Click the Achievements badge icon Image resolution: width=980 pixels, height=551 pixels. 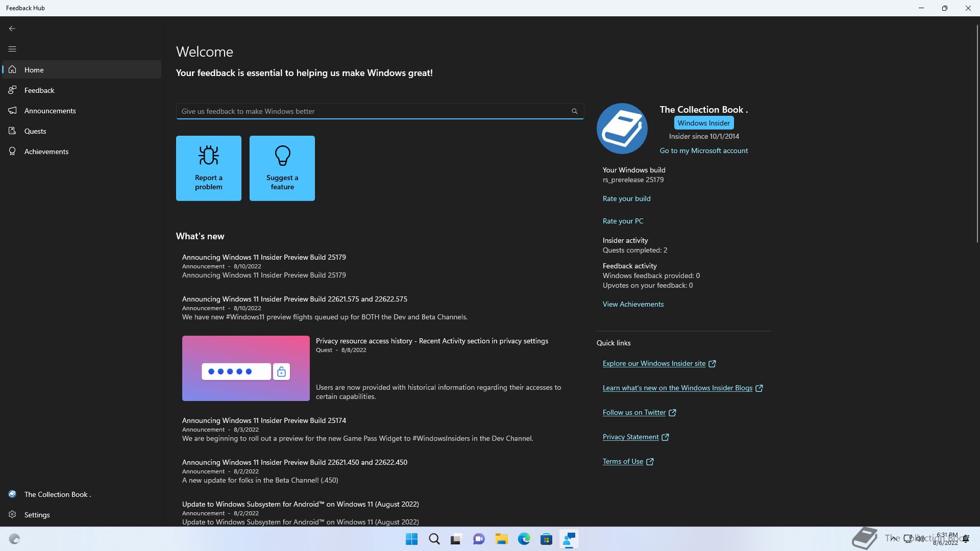point(12,151)
